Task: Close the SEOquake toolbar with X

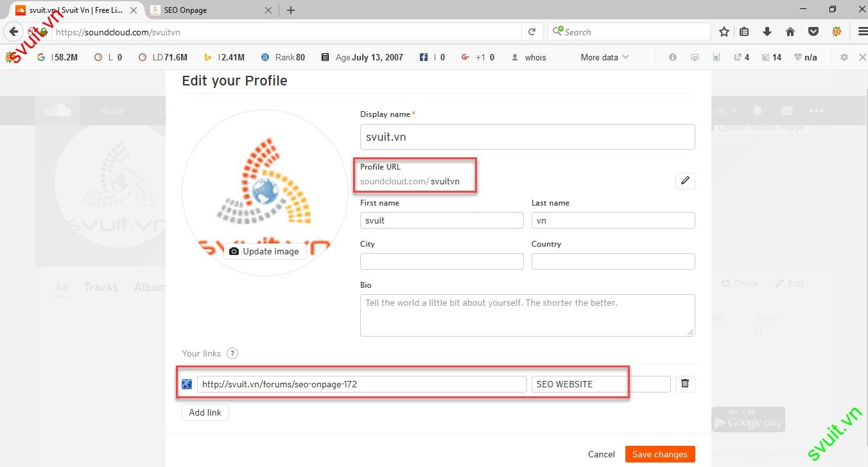Action: point(863,57)
